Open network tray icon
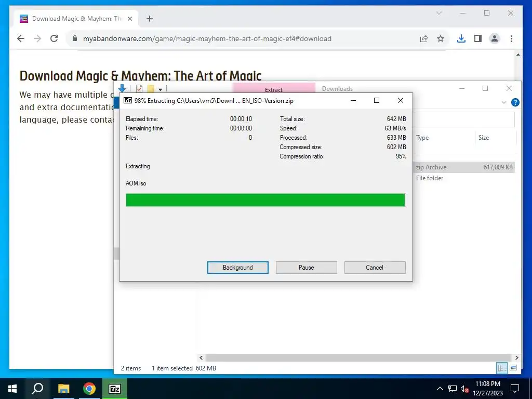This screenshot has width=532, height=399. pos(453,389)
